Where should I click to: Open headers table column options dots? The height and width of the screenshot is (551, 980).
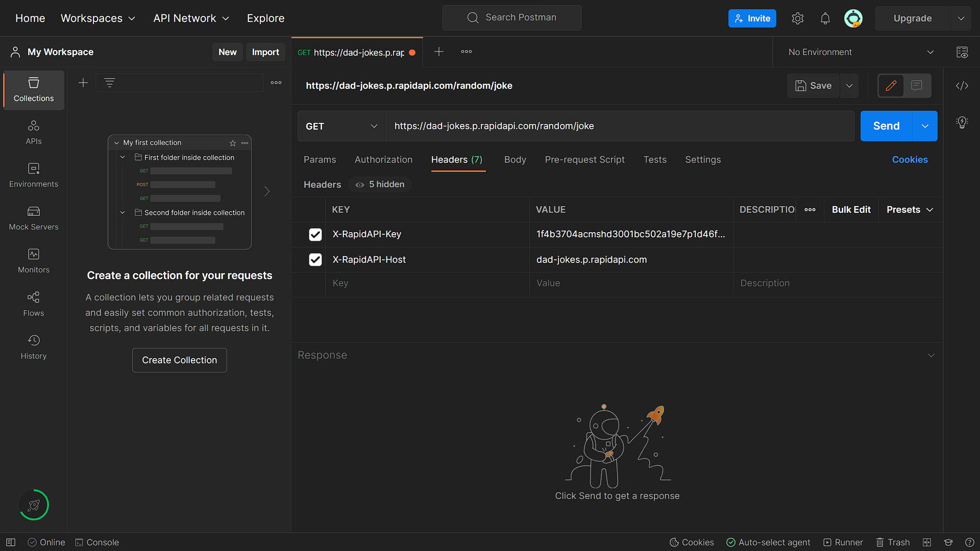click(x=810, y=210)
